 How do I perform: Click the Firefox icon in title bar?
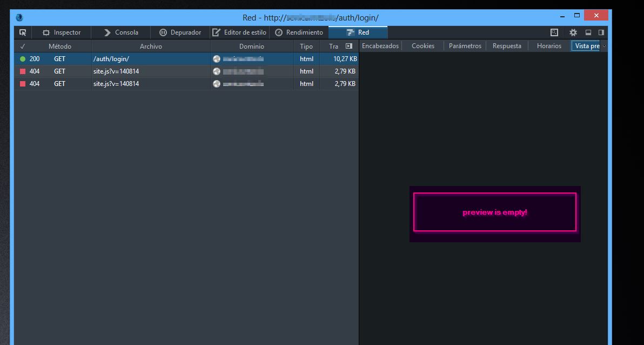[x=19, y=18]
